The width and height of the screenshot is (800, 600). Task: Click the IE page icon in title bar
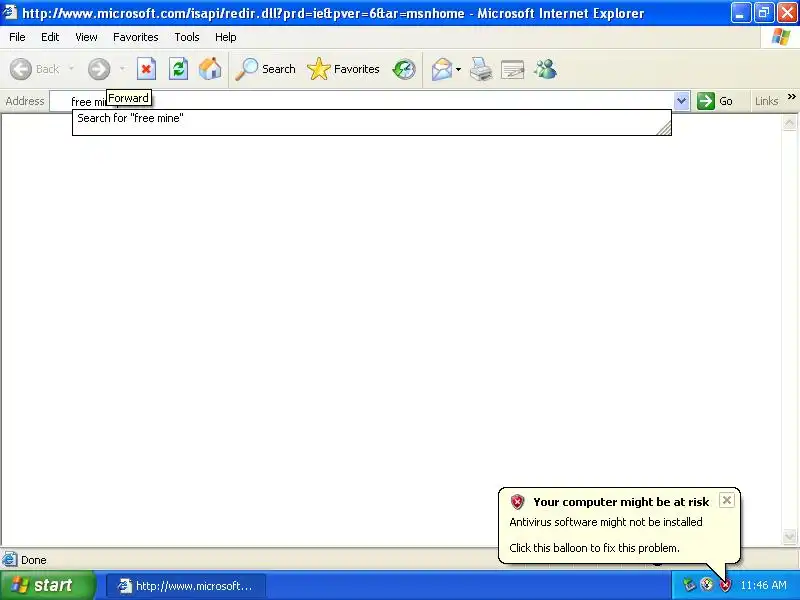pos(10,12)
